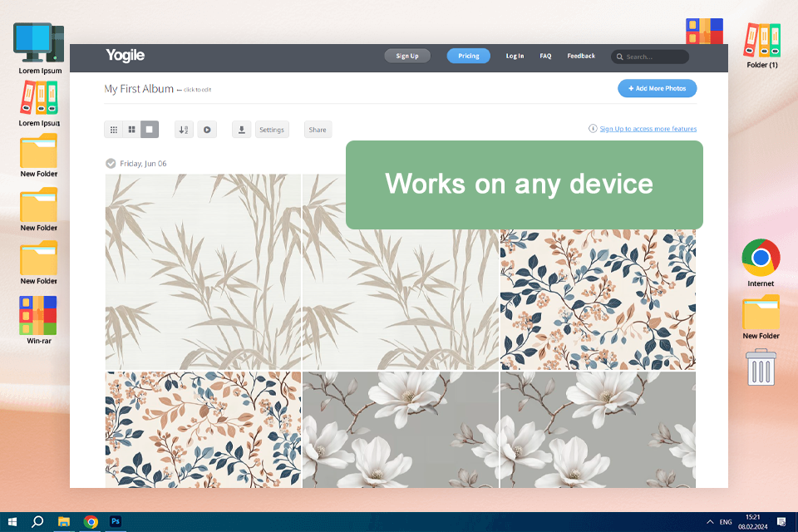The width and height of the screenshot is (798, 532).
Task: Open the sort order A-Z option
Action: point(184,130)
